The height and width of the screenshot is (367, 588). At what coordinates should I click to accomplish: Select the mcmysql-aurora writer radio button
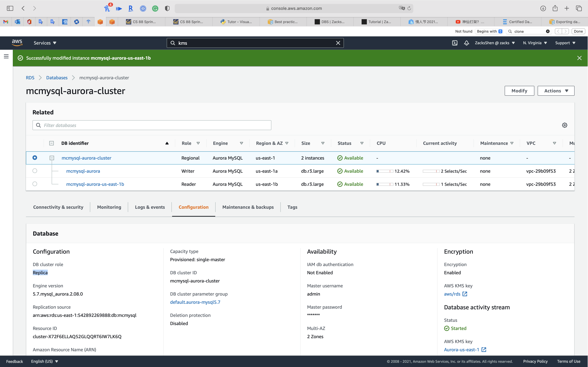click(35, 171)
